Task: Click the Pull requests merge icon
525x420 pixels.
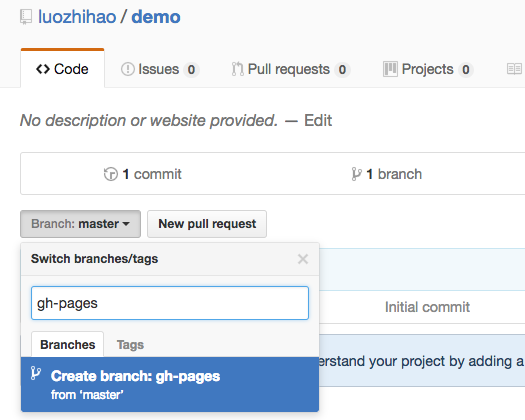Action: click(238, 69)
